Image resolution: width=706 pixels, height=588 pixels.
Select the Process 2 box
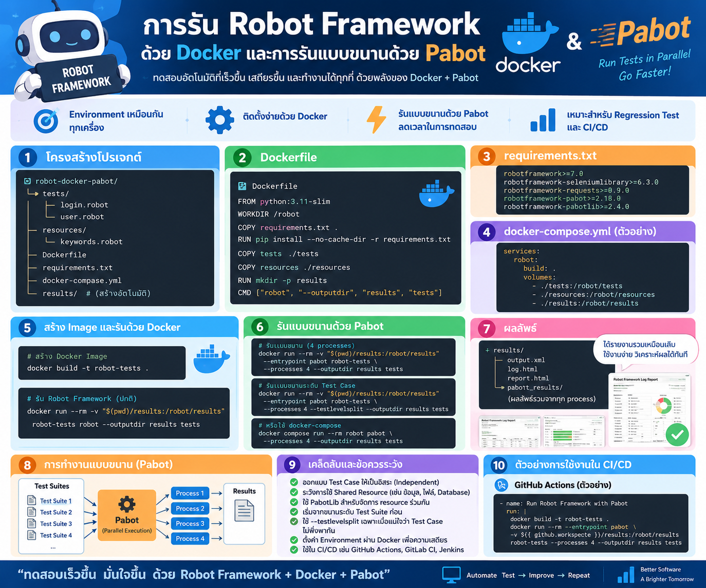(x=190, y=508)
